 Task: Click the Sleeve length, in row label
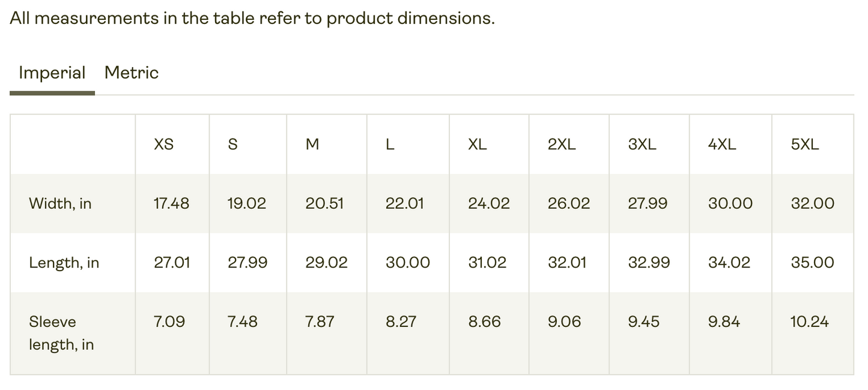[61, 333]
